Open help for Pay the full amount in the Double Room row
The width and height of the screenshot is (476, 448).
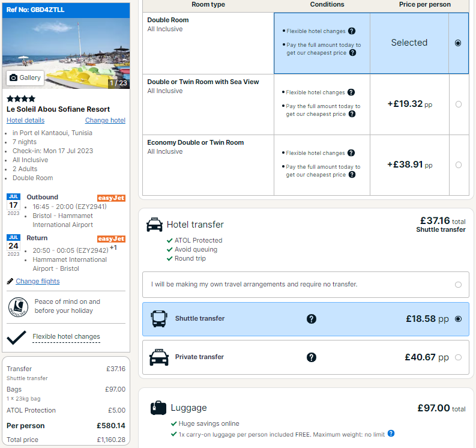point(352,52)
